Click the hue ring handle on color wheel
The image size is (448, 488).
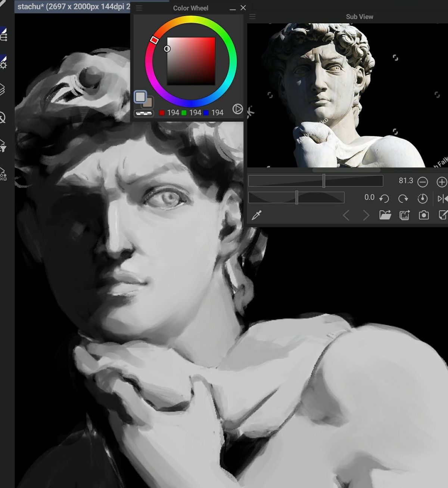pos(154,40)
